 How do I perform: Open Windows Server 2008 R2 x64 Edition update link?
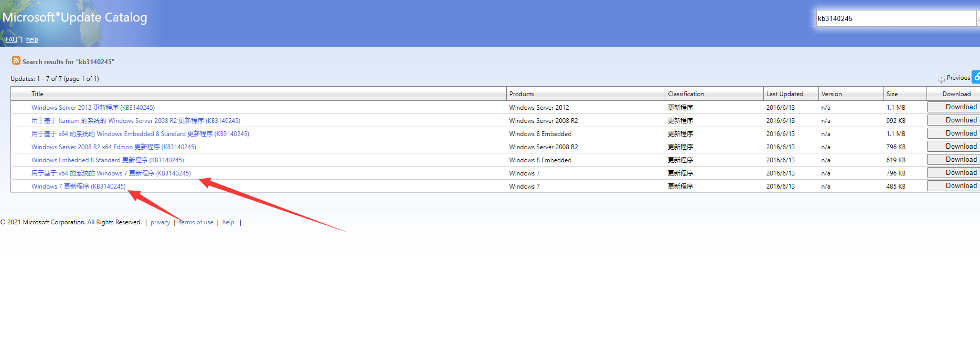(114, 147)
